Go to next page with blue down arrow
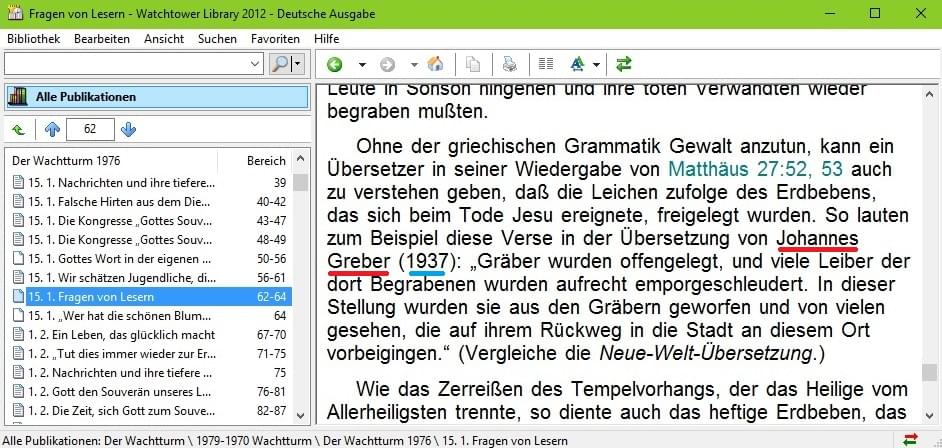 pyautogui.click(x=128, y=129)
